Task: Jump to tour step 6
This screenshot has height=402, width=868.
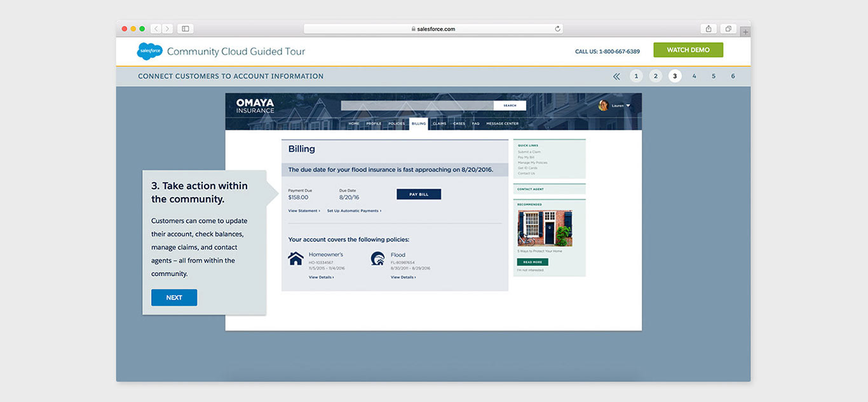Action: (x=733, y=76)
